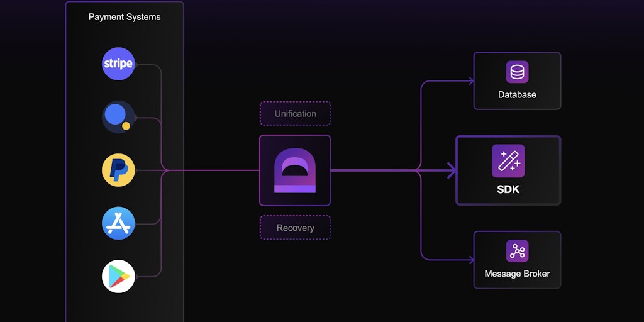This screenshot has height=322, width=644.
Task: Click the Google Play icon
Action: (118, 276)
